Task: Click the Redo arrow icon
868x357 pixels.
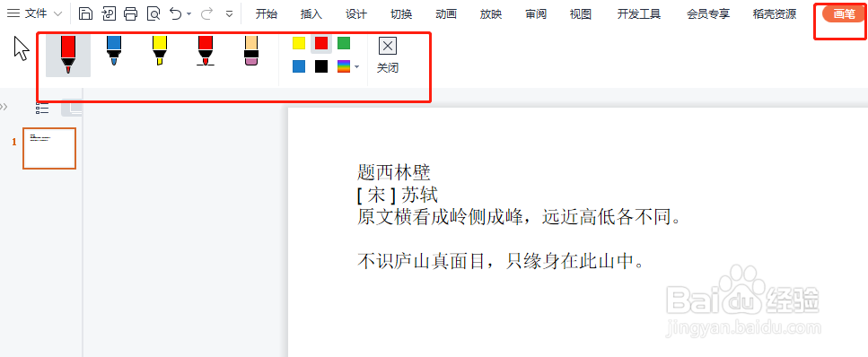Action: click(x=207, y=13)
